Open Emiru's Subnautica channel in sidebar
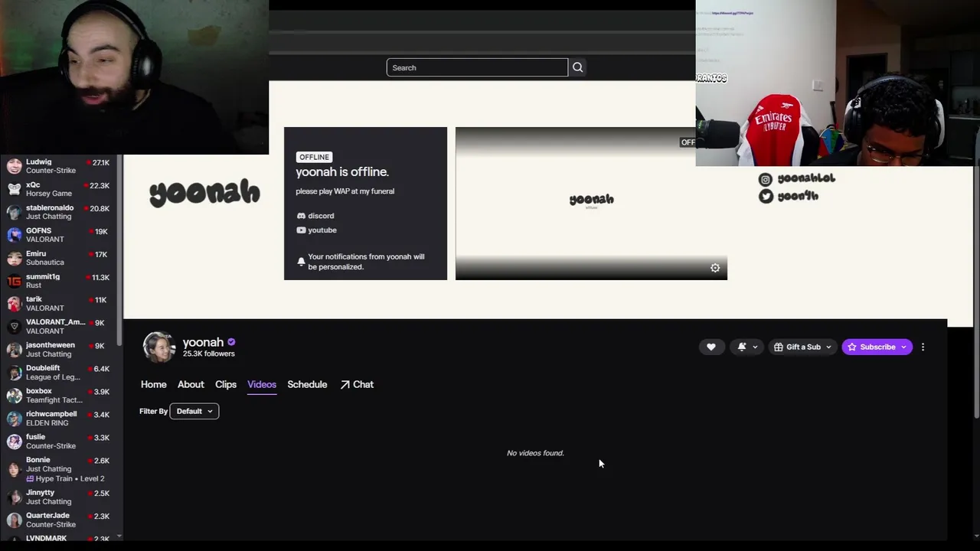This screenshot has width=980, height=551. pyautogui.click(x=60, y=258)
